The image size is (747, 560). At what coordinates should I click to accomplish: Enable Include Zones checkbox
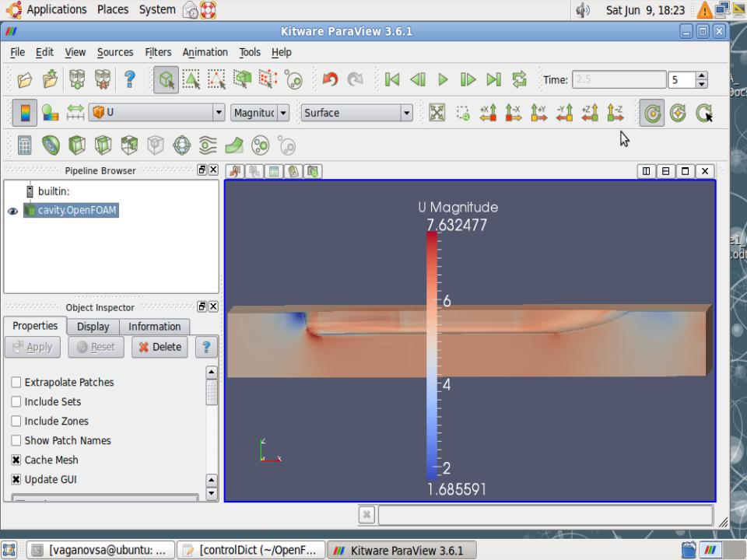pos(16,421)
